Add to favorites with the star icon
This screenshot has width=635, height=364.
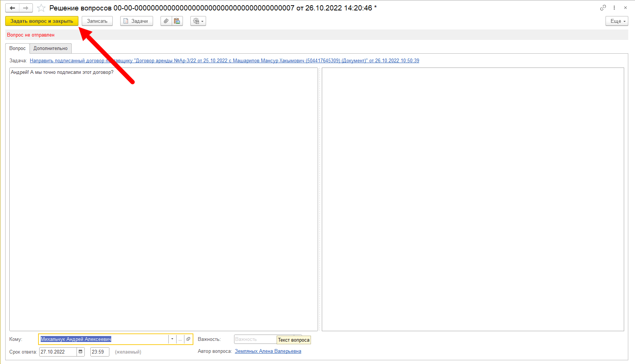[41, 8]
